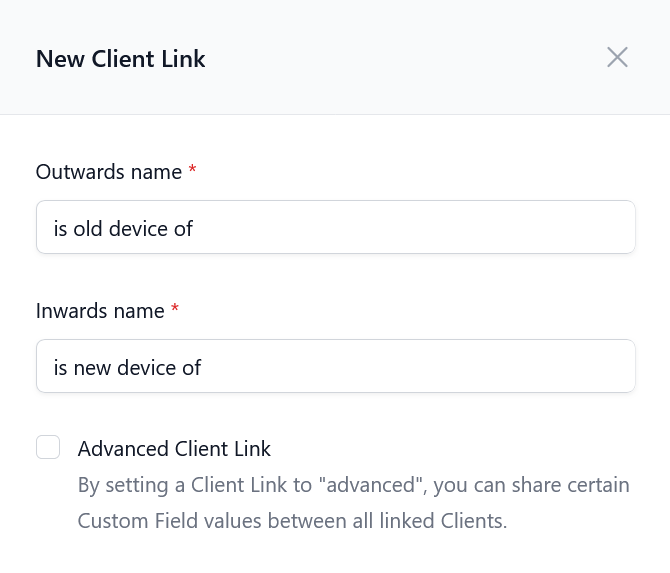
Task: Click the X icon in dialog header
Action: coord(617,57)
